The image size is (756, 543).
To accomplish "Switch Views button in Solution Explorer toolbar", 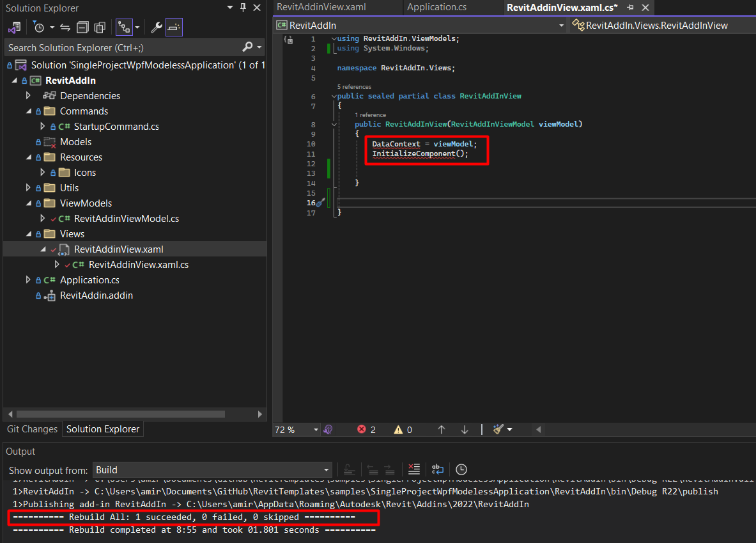I will (15, 28).
